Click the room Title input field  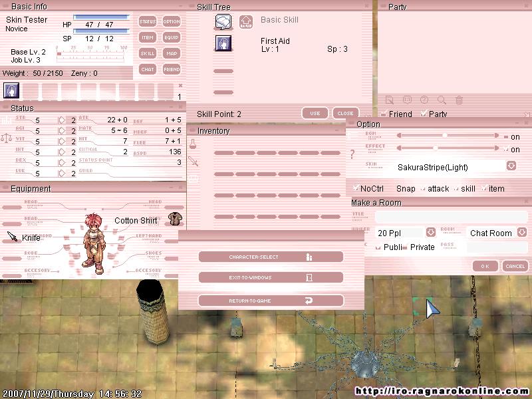coord(452,216)
